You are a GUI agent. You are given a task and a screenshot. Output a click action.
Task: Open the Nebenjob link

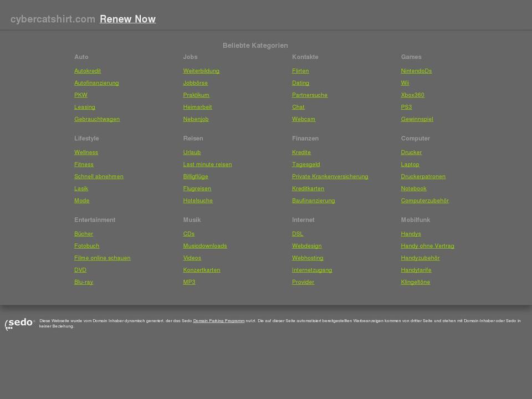[x=196, y=119]
